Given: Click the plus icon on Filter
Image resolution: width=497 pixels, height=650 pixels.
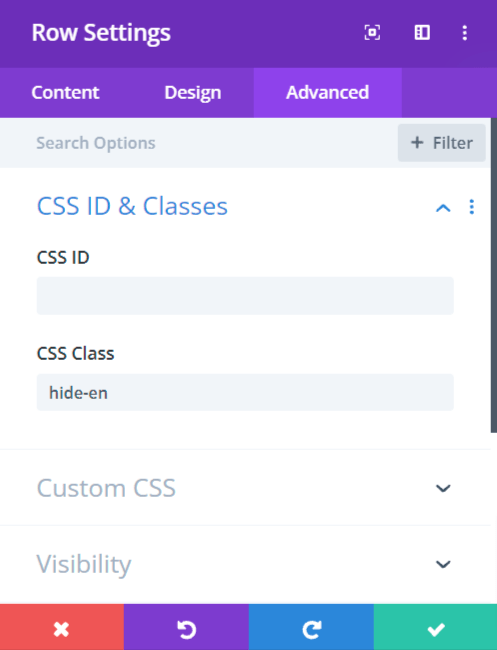Looking at the screenshot, I should click(417, 143).
